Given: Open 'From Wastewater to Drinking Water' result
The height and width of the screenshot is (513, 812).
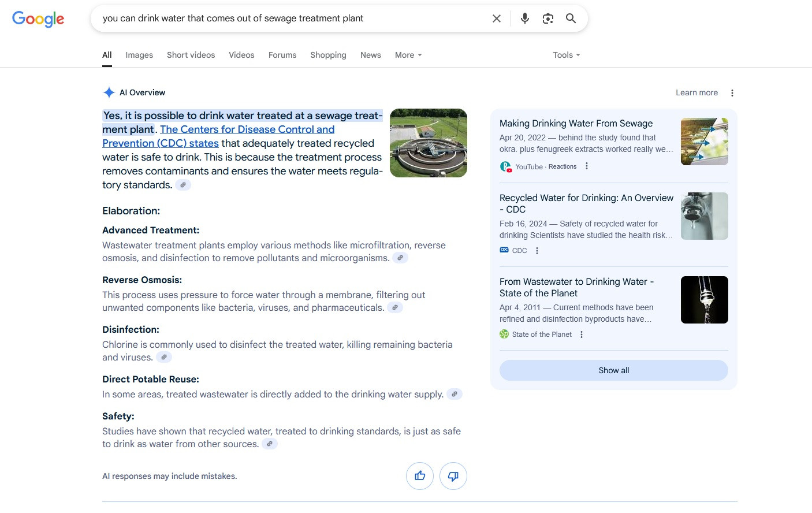Looking at the screenshot, I should click(x=576, y=287).
